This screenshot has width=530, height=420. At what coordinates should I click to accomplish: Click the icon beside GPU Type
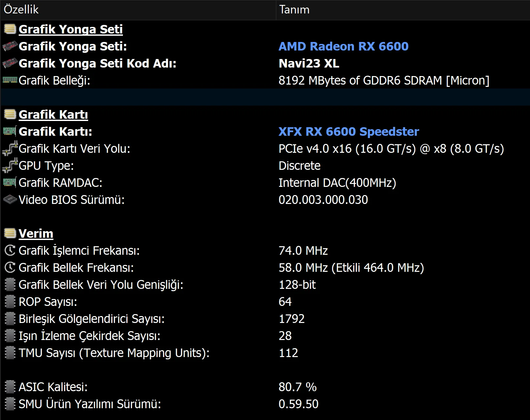click(x=10, y=165)
